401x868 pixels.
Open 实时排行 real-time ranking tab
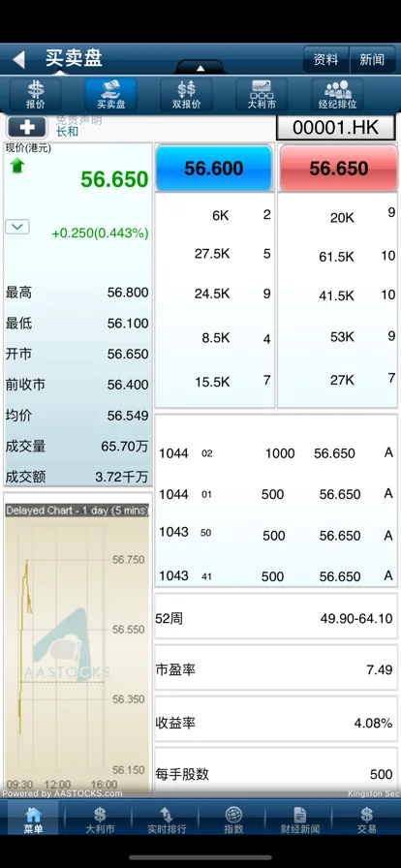click(x=167, y=820)
